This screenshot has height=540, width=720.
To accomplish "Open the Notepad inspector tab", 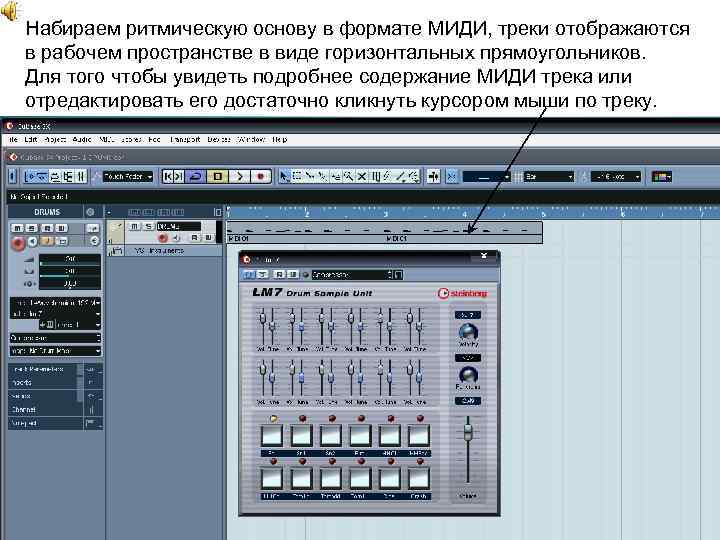I will tap(46, 423).
